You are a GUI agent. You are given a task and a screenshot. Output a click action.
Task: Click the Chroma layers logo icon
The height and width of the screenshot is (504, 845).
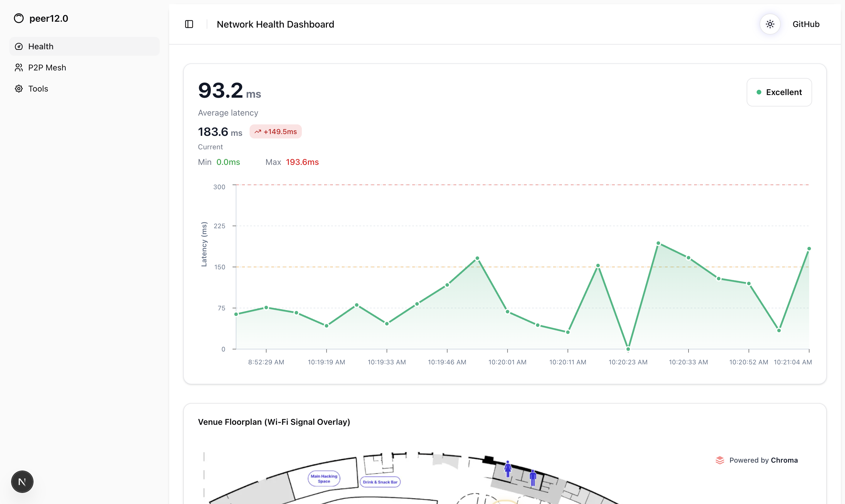pyautogui.click(x=720, y=460)
